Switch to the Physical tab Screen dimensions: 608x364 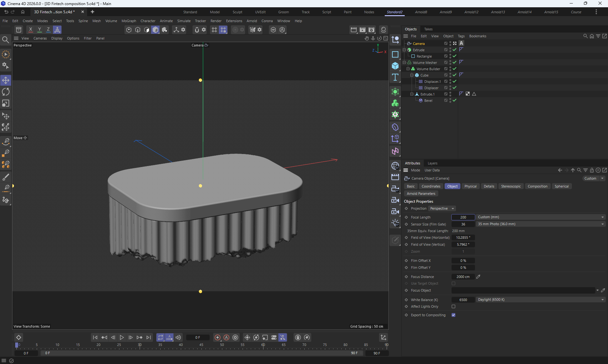[x=470, y=186]
